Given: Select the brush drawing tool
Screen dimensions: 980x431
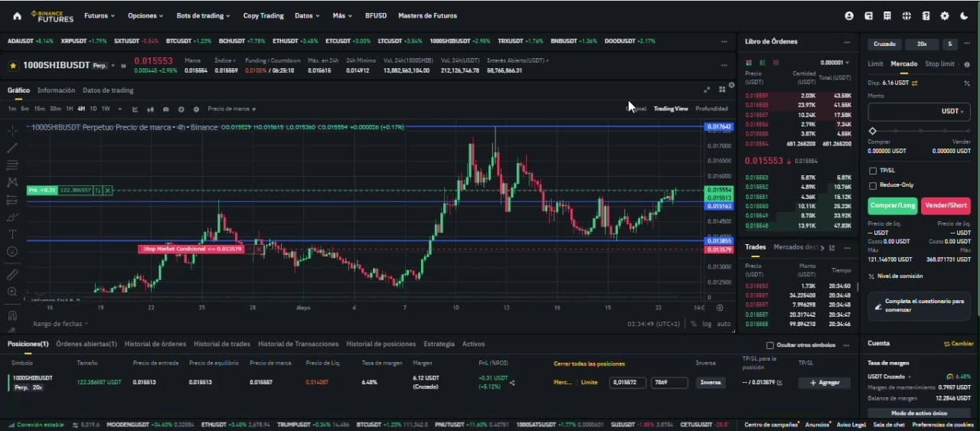Looking at the screenshot, I should 12,217.
